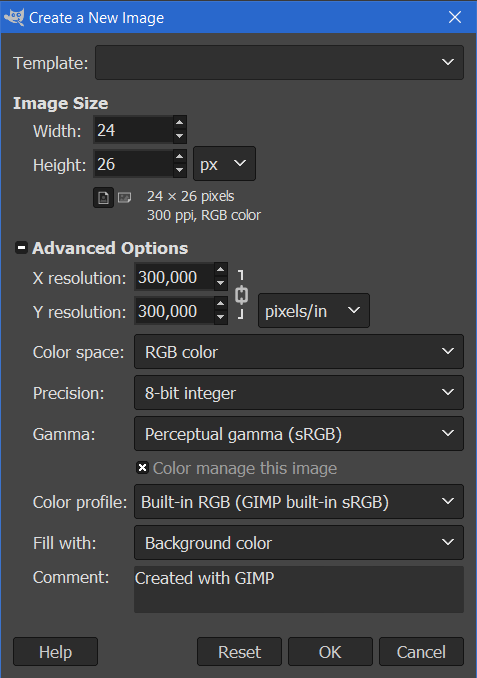Toggle the resolution chain link icon
477x678 pixels.
tap(241, 295)
